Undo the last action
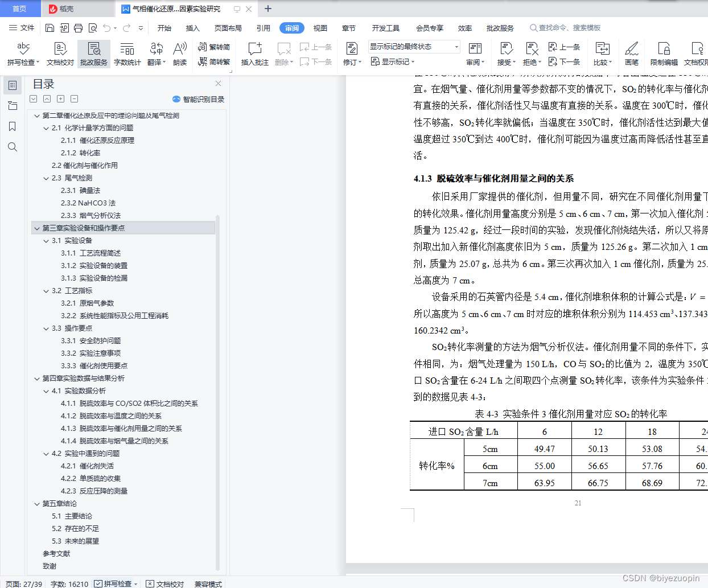Image resolution: width=708 pixels, height=588 pixels. (x=106, y=28)
